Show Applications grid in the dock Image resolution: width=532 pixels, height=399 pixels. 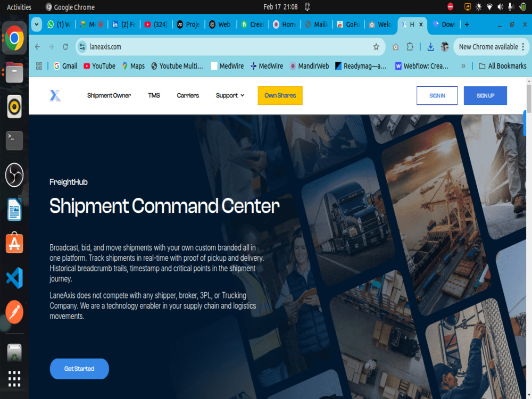pos(14,379)
